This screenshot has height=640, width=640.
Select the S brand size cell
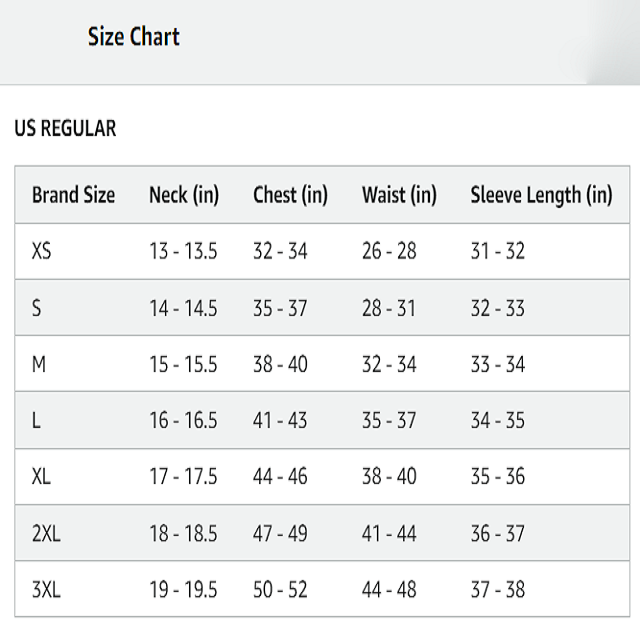click(x=37, y=308)
